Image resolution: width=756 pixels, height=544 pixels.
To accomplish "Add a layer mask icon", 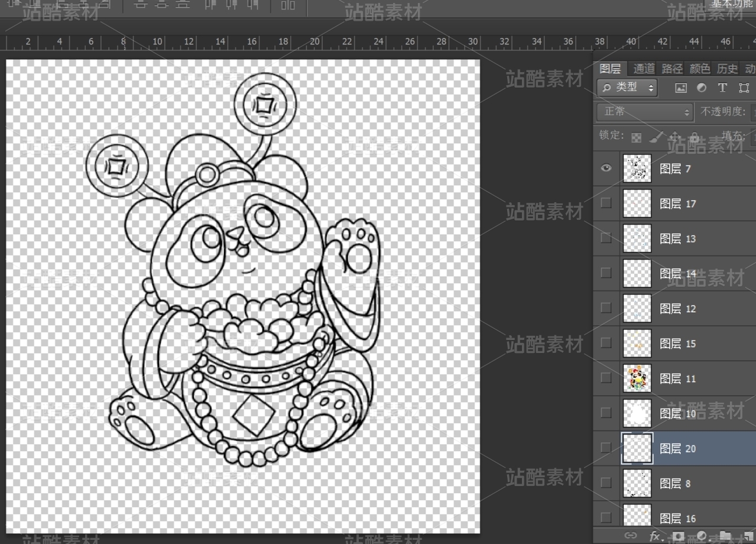I will click(678, 536).
